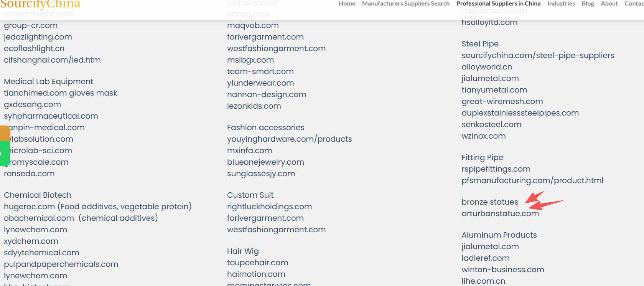Open the About menu item
The image size is (644, 286).
(x=609, y=3)
